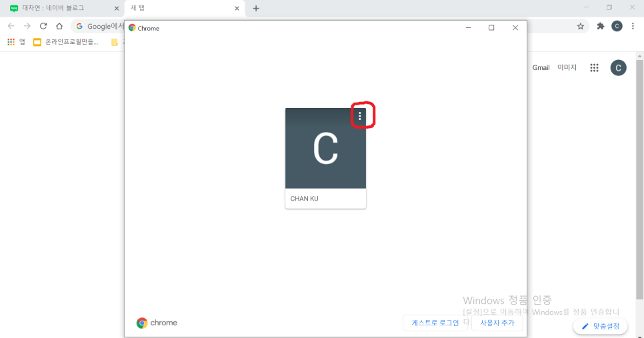Select the CHAN KU profile card
Screen dimensions: 644x338
pos(326,158)
